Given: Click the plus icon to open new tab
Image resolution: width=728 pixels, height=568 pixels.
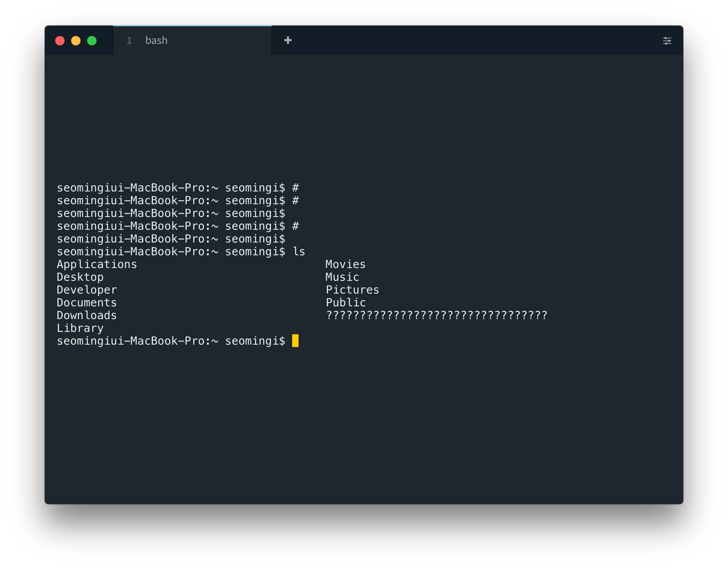Looking at the screenshot, I should click(x=288, y=40).
